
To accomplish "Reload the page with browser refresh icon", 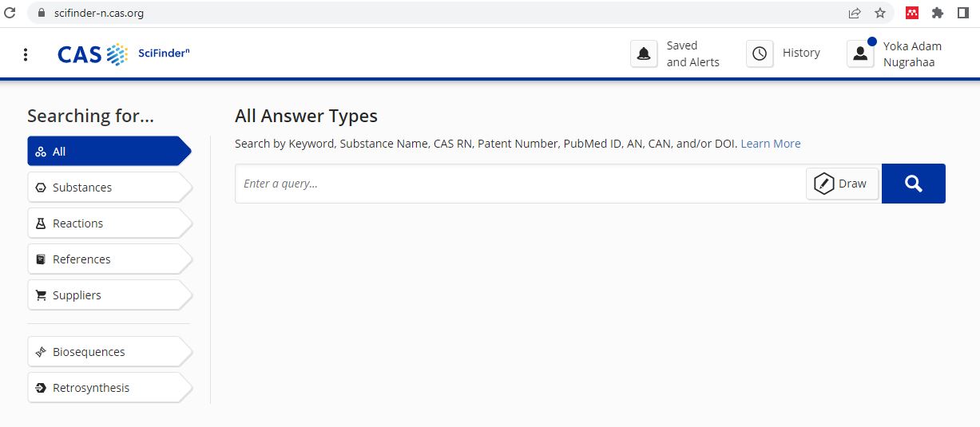I will [10, 13].
